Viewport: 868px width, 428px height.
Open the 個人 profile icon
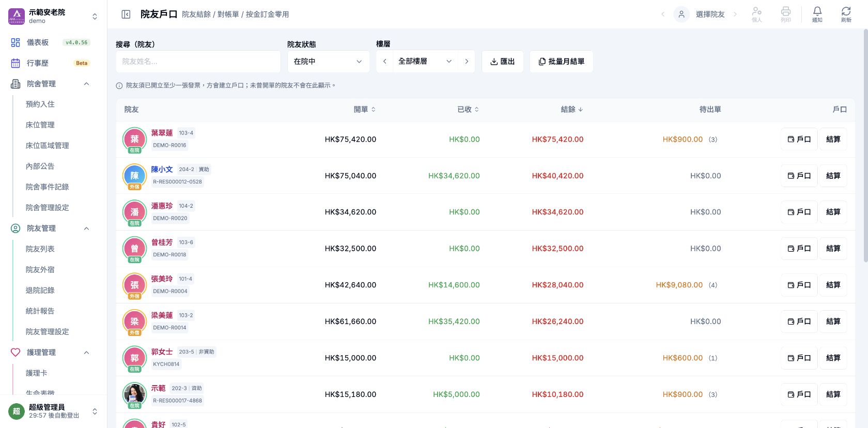coord(756,14)
